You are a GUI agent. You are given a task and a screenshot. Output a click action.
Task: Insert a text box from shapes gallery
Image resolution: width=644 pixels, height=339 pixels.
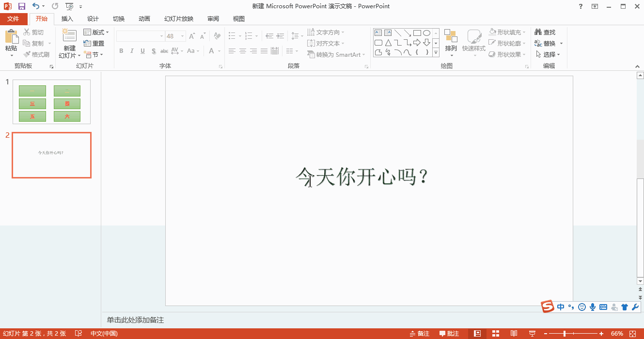[378, 33]
